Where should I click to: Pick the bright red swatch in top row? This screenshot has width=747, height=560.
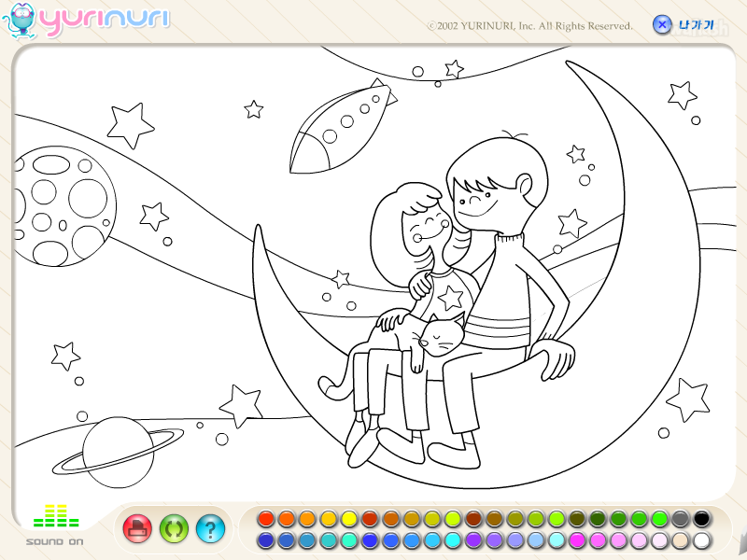[x=266, y=519]
